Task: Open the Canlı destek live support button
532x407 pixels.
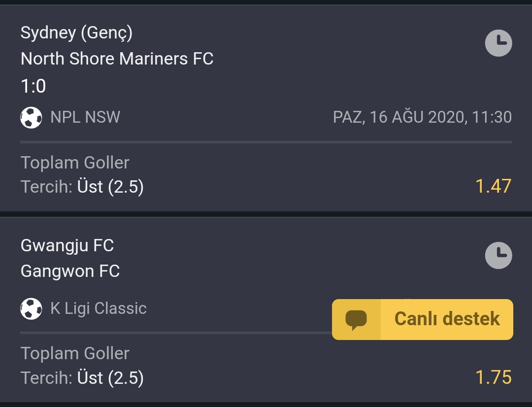Action: [x=423, y=319]
